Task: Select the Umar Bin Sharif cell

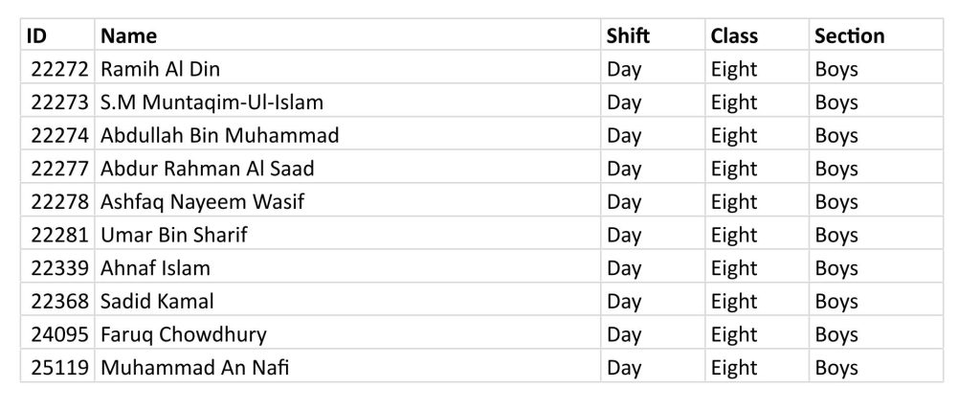Action: [x=347, y=234]
